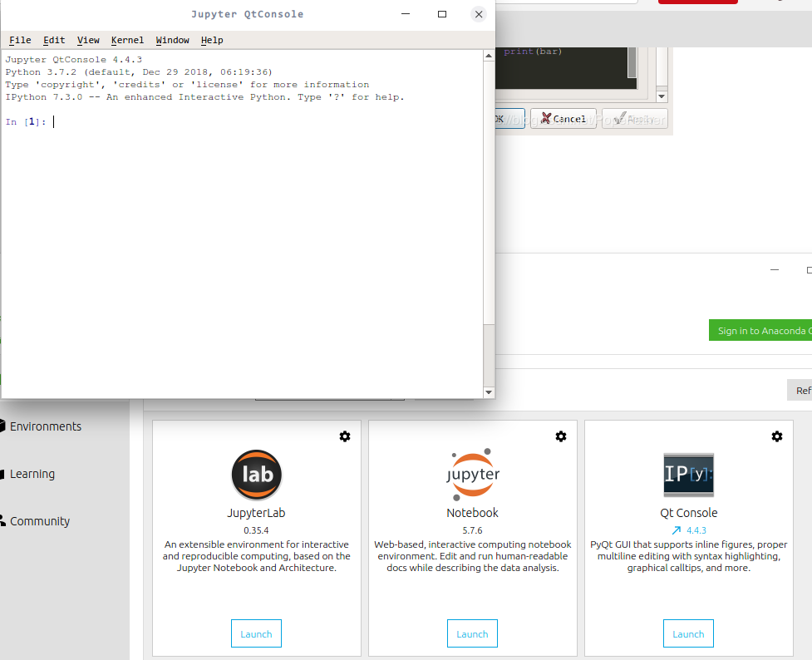Open the Kernel menu
This screenshot has height=660, width=812.
[x=127, y=39]
